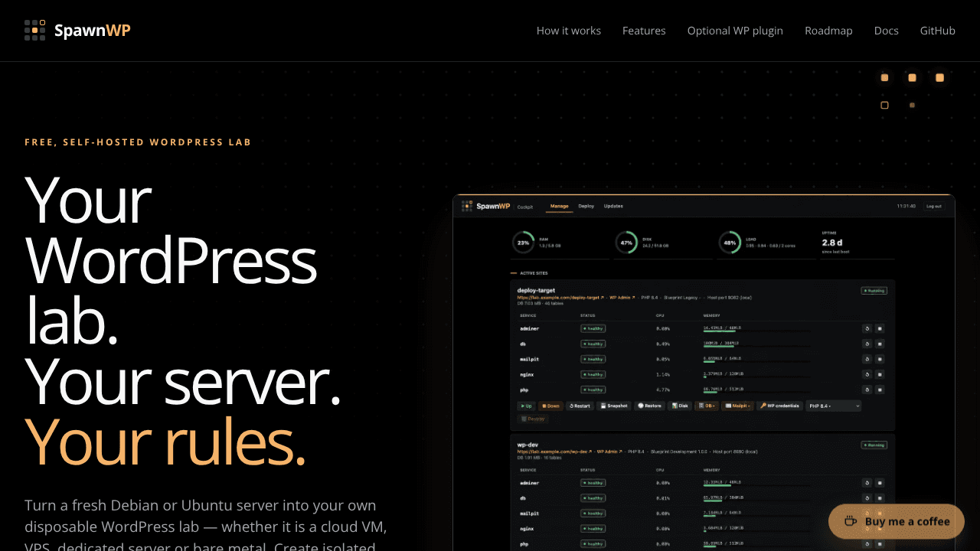
Task: Click the deploy-target site title
Action: pyautogui.click(x=536, y=290)
